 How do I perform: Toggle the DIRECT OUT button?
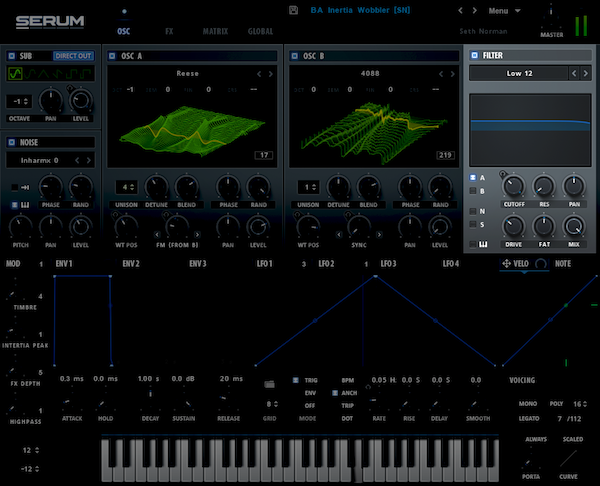tap(73, 56)
